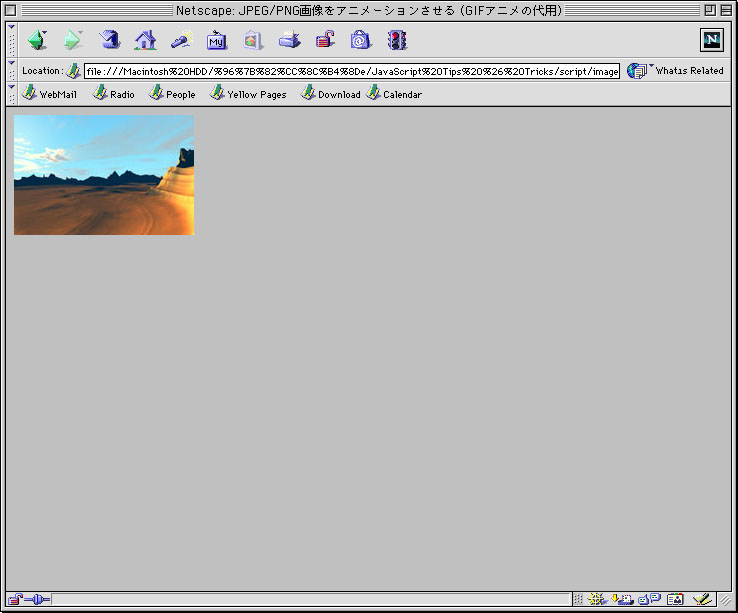Click the desert landscape image

(x=104, y=175)
